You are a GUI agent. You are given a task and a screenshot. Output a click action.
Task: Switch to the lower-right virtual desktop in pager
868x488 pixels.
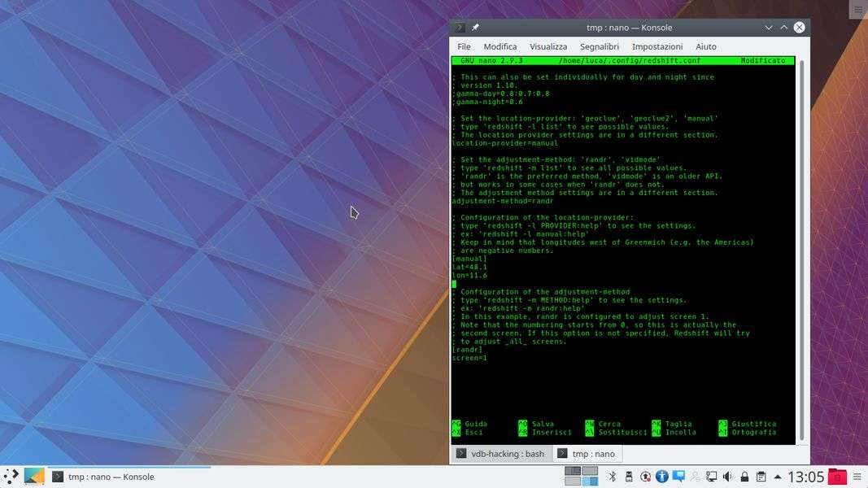[590, 481]
